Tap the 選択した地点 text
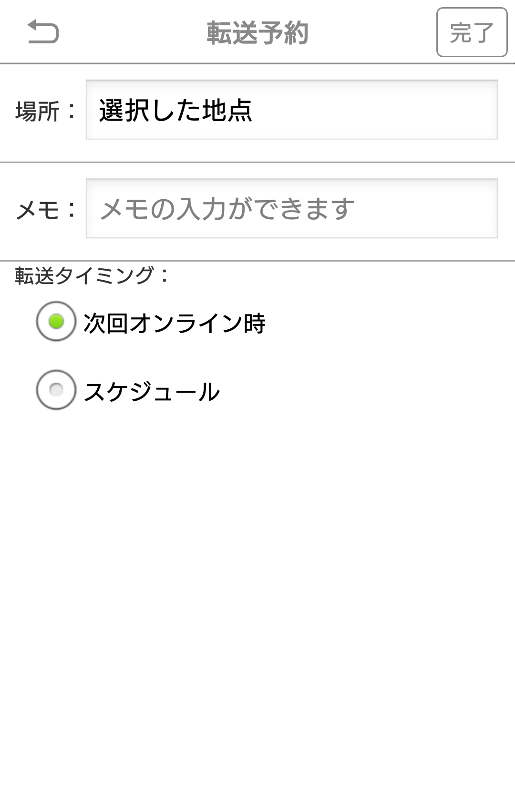Image resolution: width=515 pixels, height=812 pixels. click(x=175, y=110)
